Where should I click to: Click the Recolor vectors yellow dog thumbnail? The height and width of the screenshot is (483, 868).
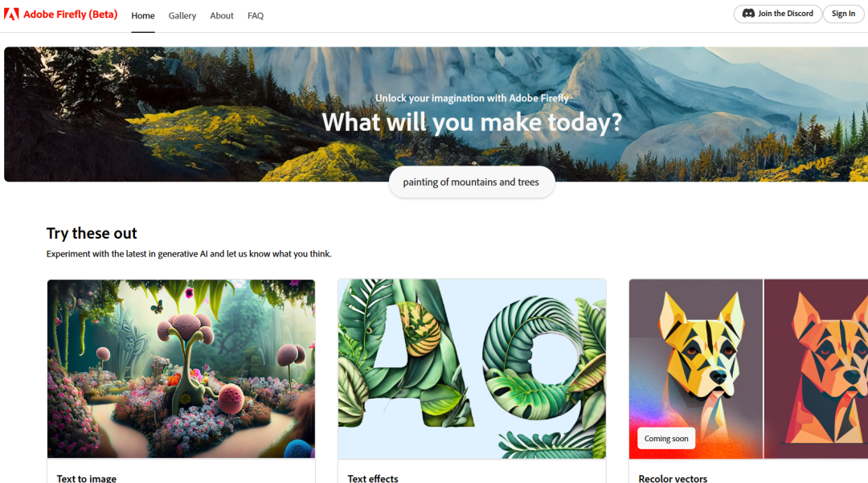(x=696, y=368)
